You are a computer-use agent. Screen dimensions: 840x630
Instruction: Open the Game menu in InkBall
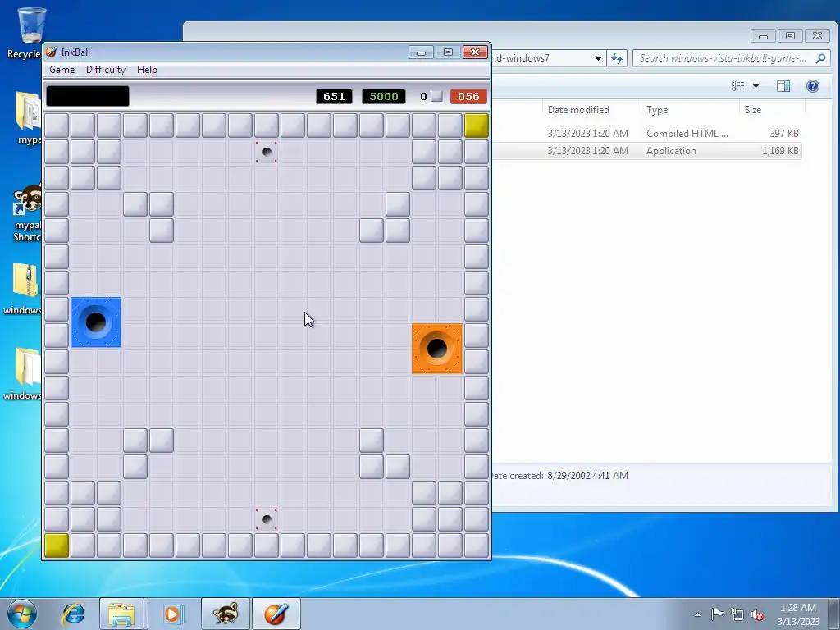click(62, 70)
